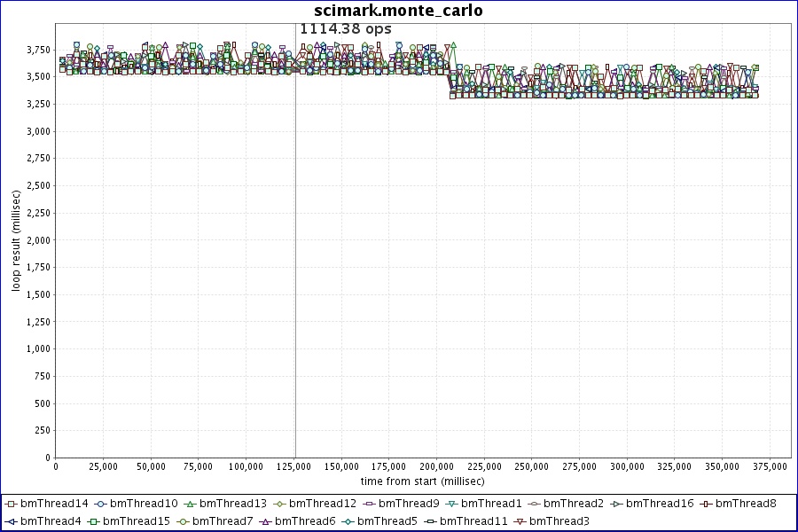Click the bmThread16 right-pointing triangle marker

tap(616, 504)
